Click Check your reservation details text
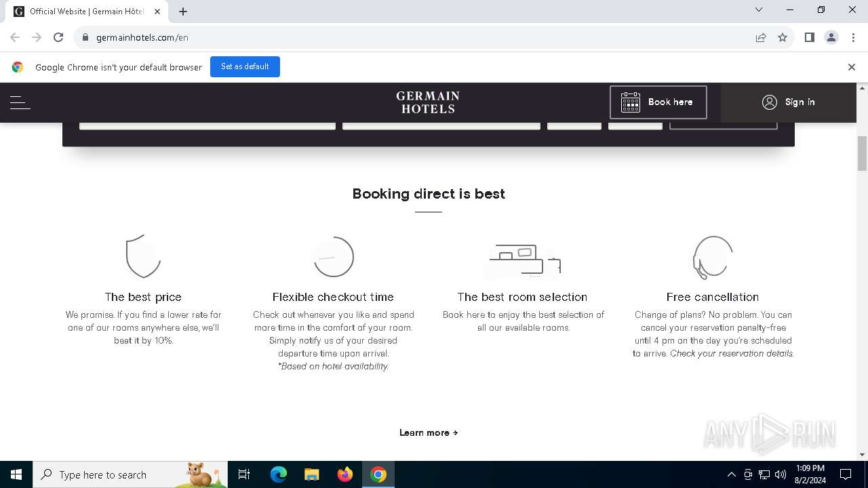Image resolution: width=868 pixels, height=488 pixels. 732,353
